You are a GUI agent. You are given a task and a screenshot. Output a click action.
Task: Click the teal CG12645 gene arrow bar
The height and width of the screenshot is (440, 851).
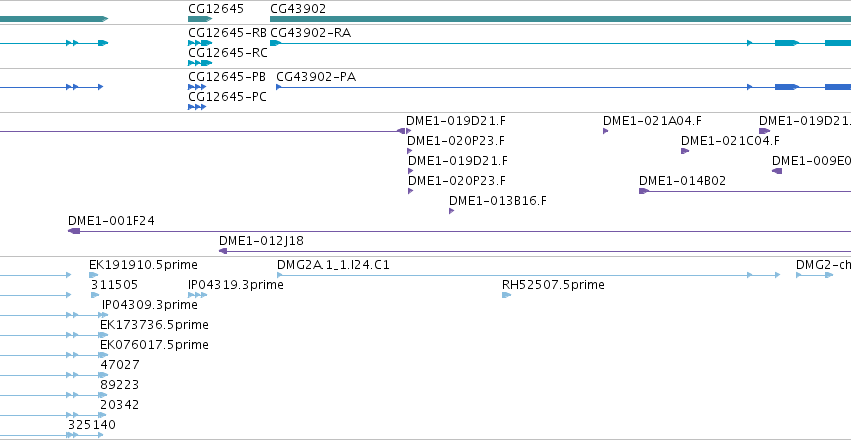pos(200,19)
